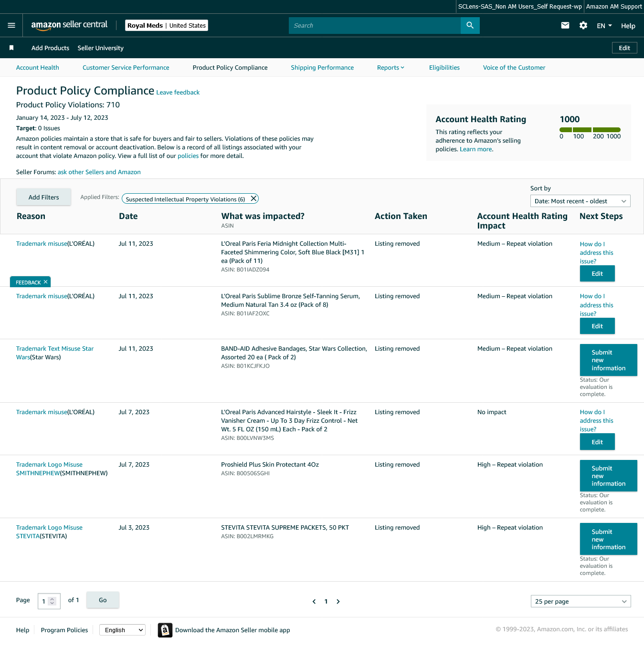This screenshot has height=657, width=644.
Task: Open the EN language dropdown
Action: pyautogui.click(x=604, y=26)
